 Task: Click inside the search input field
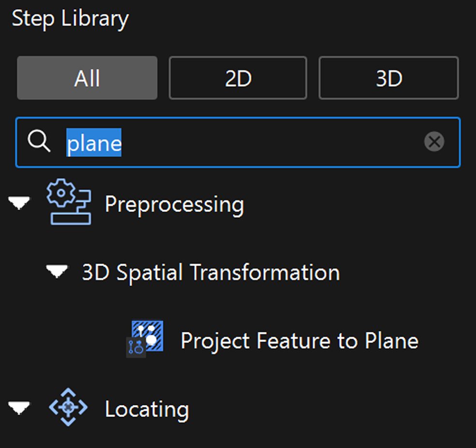[x=242, y=142]
